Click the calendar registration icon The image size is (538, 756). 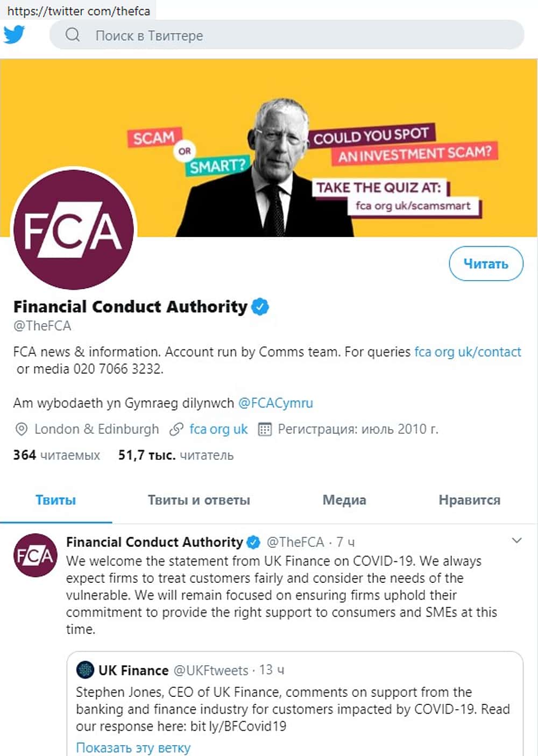pyautogui.click(x=265, y=429)
